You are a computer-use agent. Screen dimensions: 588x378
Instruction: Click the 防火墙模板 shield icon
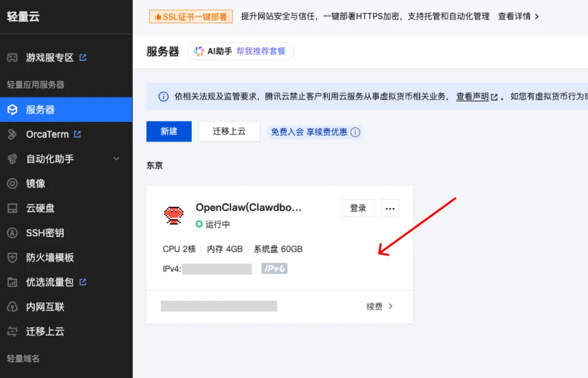[x=13, y=258]
